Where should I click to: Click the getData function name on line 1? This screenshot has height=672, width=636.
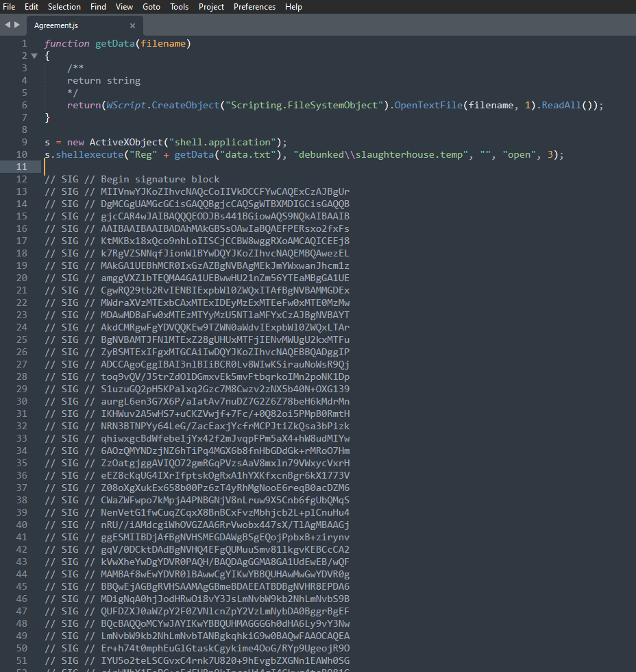(x=114, y=43)
